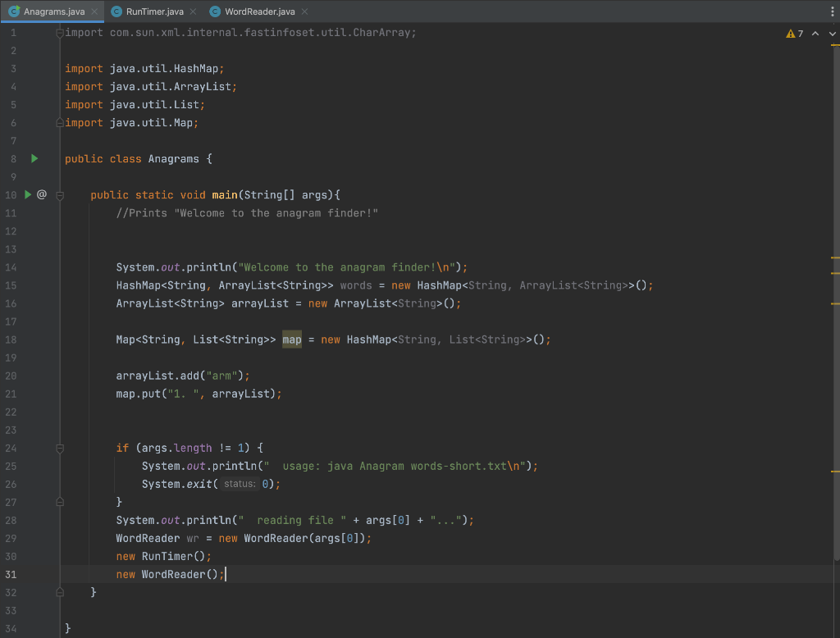The image size is (840, 638).
Task: Run the Anagrams class via gutter play icon
Action: click(x=34, y=158)
